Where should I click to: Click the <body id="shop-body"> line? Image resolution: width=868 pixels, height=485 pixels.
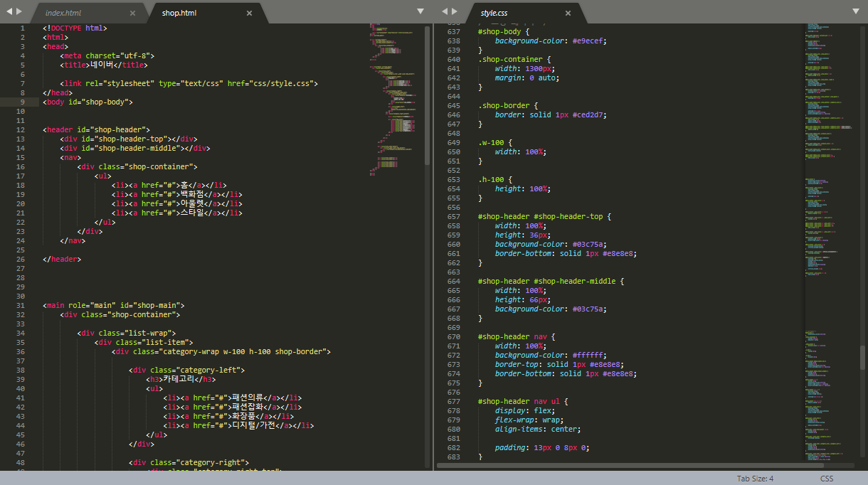coord(88,102)
